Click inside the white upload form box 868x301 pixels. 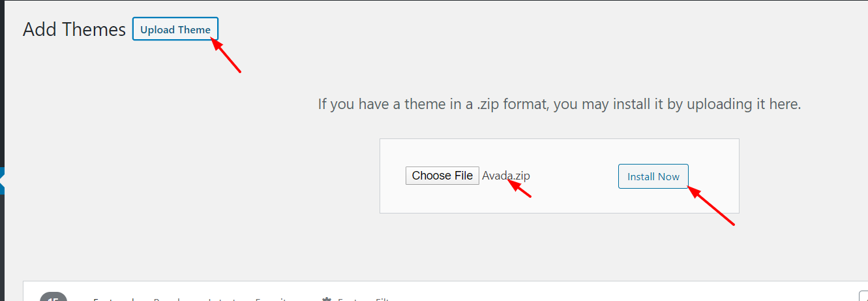[x=560, y=176]
